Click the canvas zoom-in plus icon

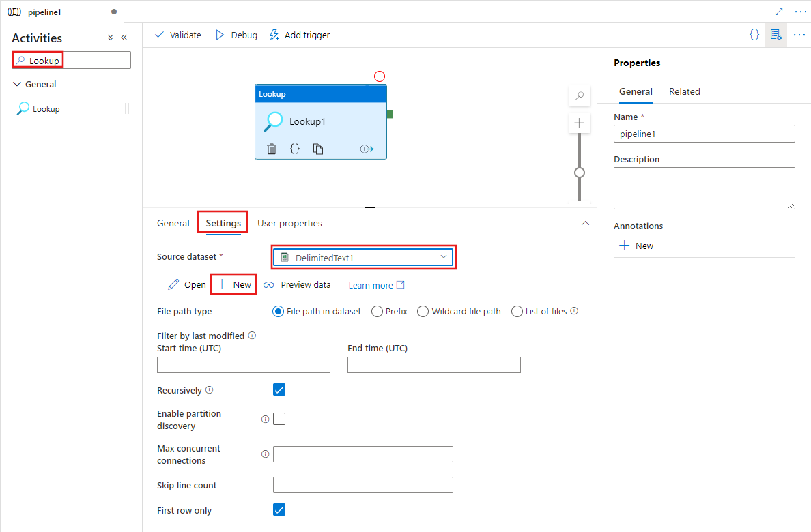tap(579, 123)
